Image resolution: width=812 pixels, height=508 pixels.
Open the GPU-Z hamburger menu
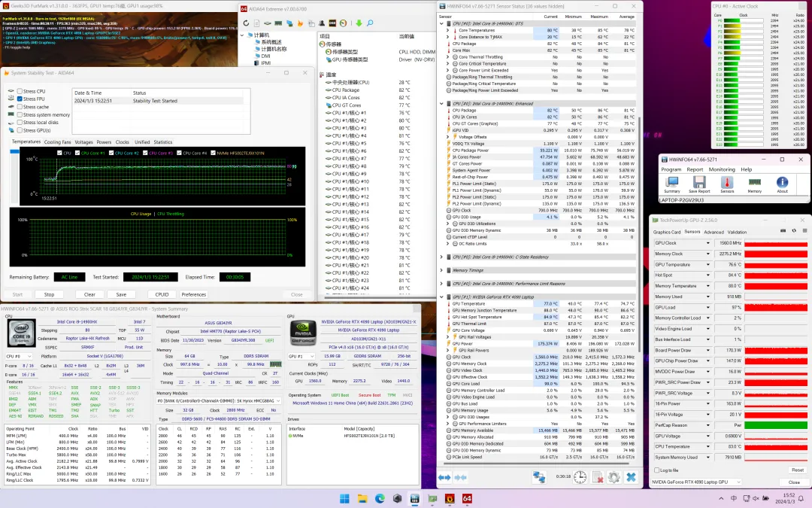tap(804, 231)
